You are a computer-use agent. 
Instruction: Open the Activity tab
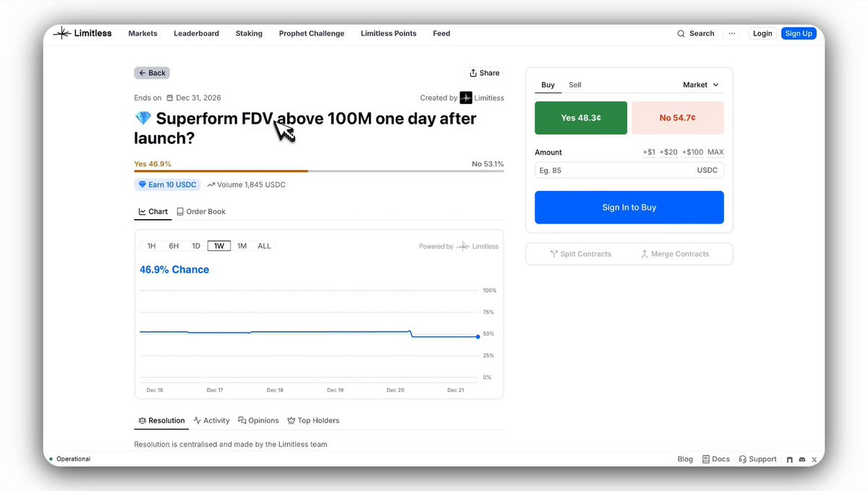pos(211,421)
